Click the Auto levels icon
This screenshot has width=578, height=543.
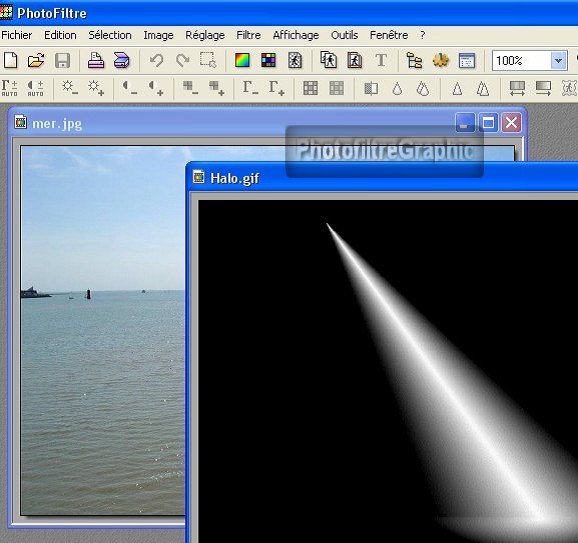(10, 88)
